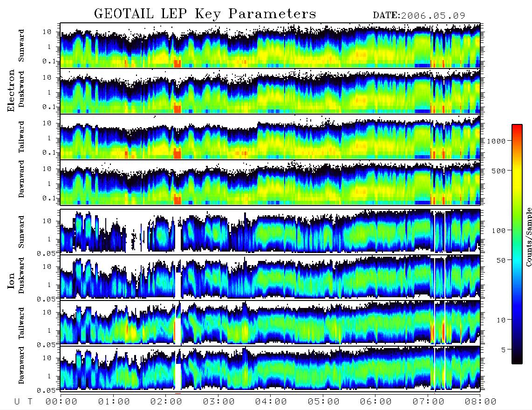Viewport: 532px width, 410px height.
Task: Select the Electron Sunward axis label
Action: pyautogui.click(x=21, y=45)
